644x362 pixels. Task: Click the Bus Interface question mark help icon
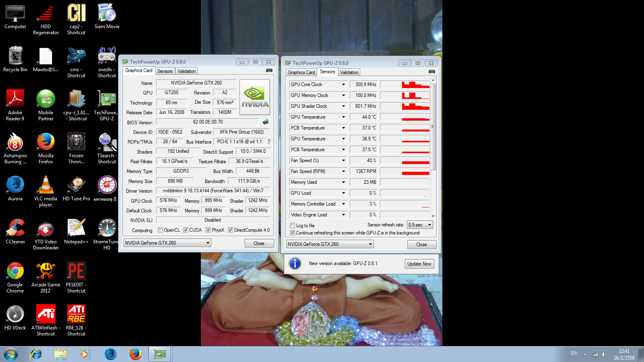click(x=269, y=142)
